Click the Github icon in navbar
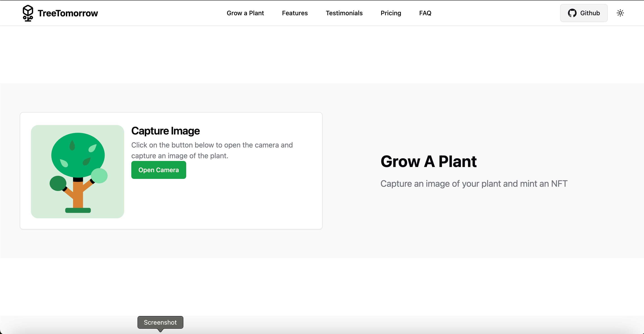 [573, 13]
